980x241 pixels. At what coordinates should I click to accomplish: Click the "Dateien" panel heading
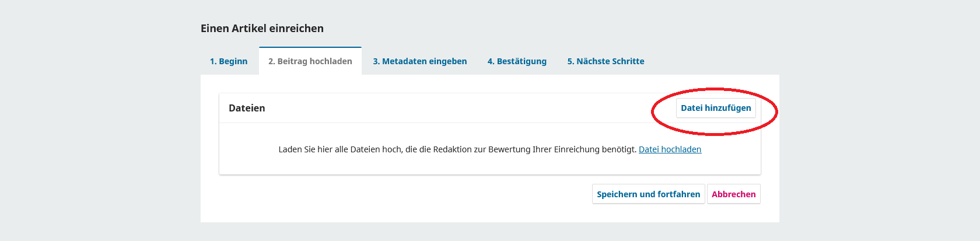(247, 108)
